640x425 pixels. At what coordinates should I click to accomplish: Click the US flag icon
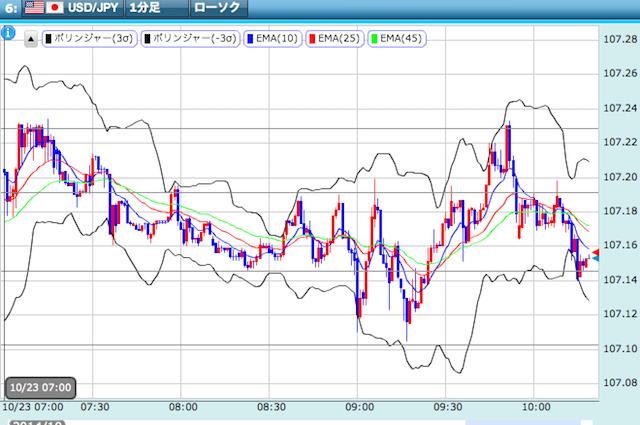(x=34, y=7)
